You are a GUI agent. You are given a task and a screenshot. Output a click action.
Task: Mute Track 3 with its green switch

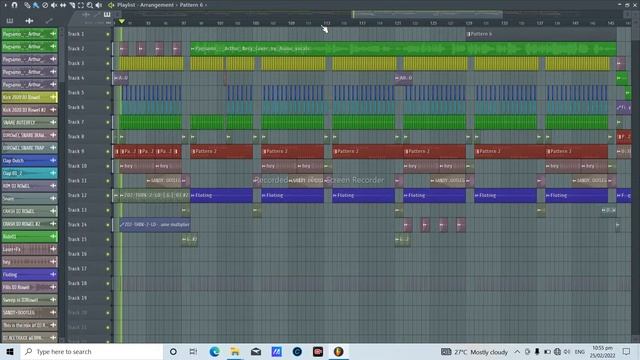point(108,64)
